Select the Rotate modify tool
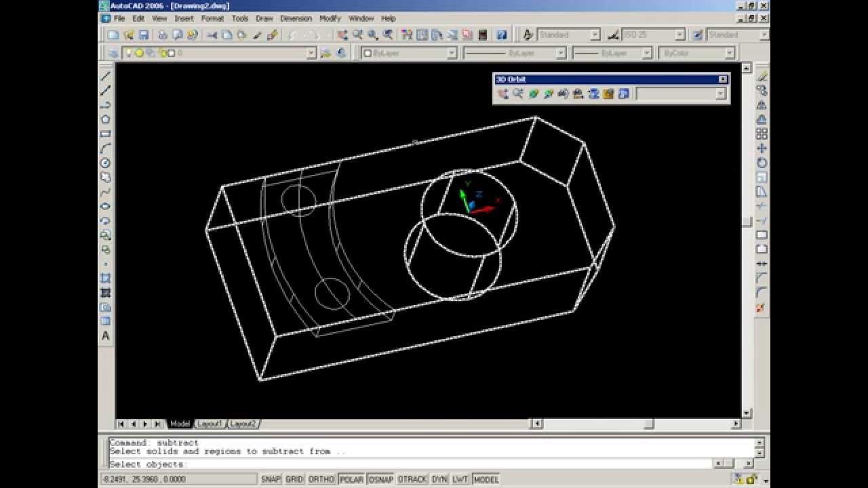The width and height of the screenshot is (868, 488). (762, 163)
